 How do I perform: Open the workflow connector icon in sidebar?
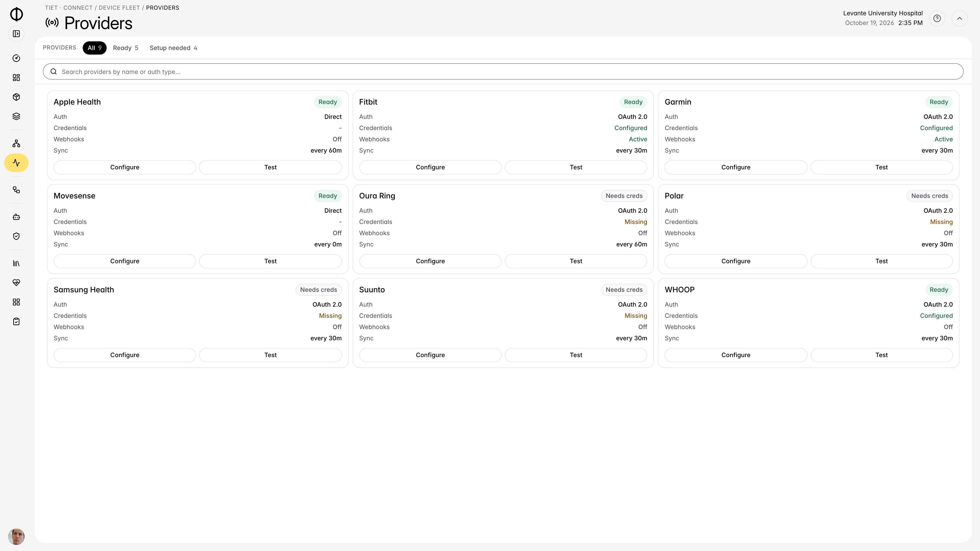point(16,190)
